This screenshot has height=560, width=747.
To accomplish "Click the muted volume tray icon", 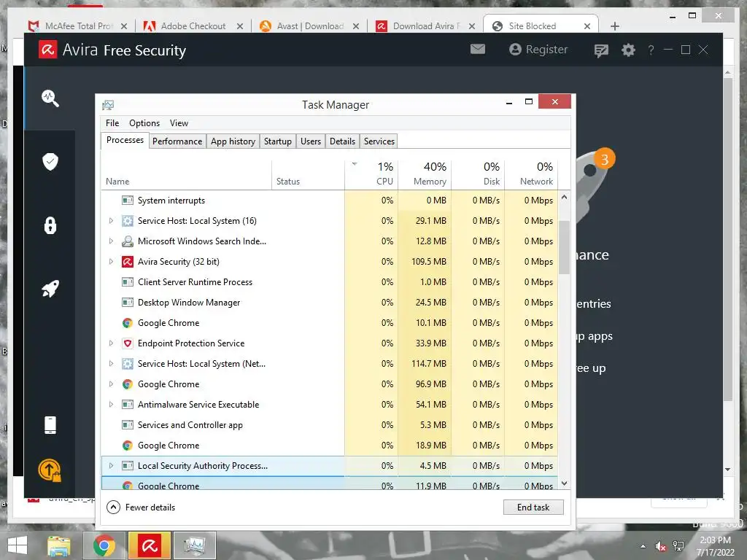I will tap(660, 546).
